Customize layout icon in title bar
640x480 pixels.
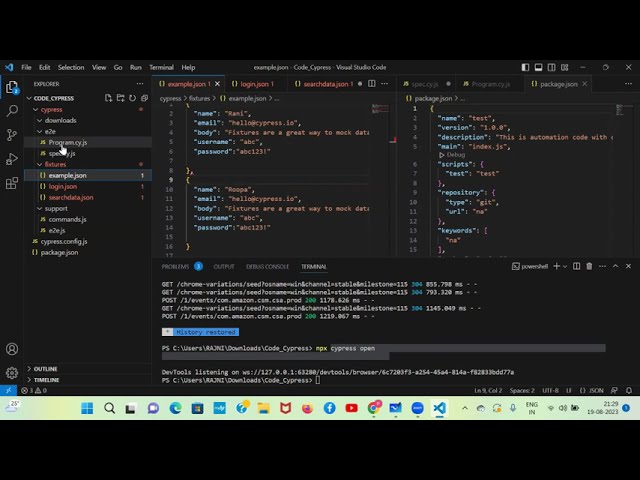[x=564, y=67]
